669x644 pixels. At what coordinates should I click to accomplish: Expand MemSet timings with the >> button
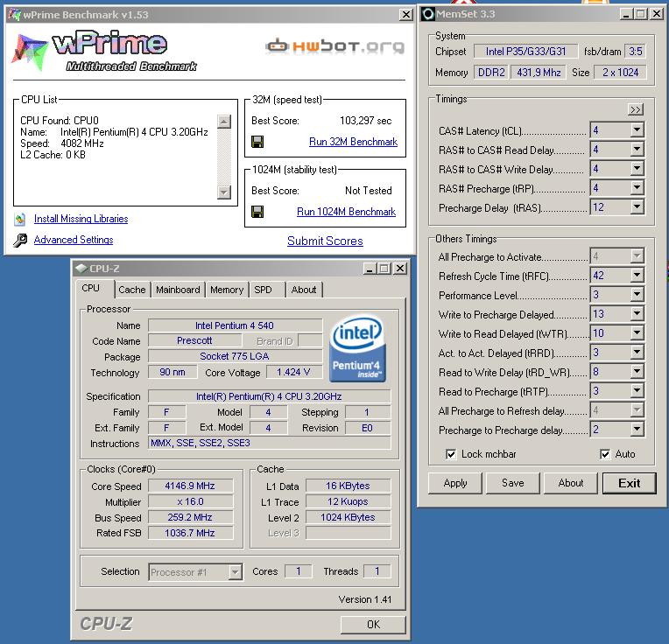pyautogui.click(x=636, y=110)
